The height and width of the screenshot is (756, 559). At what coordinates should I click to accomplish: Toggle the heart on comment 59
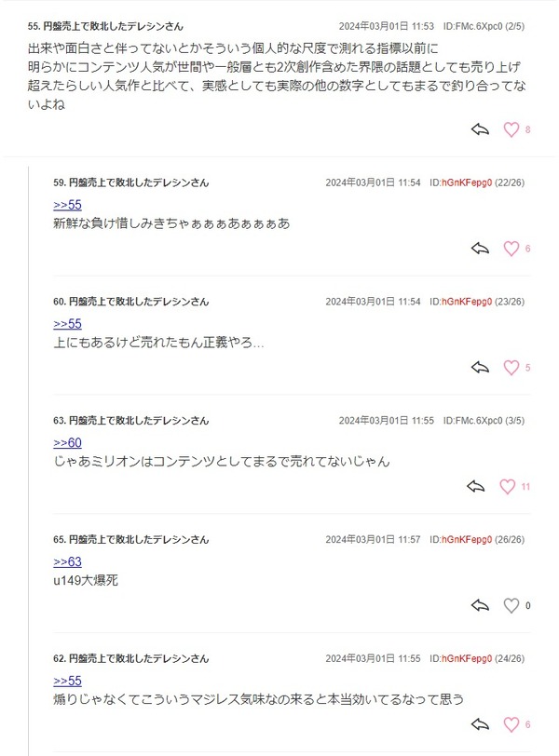pos(511,249)
